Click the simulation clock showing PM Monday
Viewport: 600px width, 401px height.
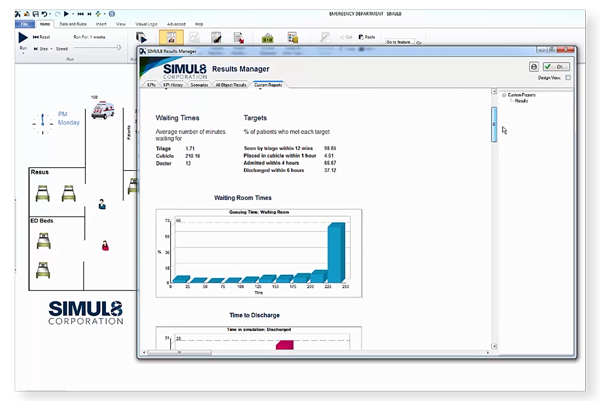(42, 123)
